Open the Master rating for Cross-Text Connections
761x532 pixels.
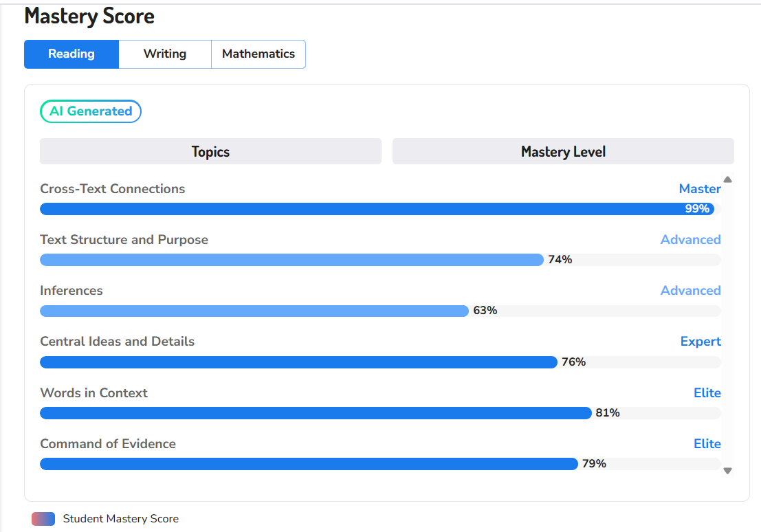(x=700, y=188)
